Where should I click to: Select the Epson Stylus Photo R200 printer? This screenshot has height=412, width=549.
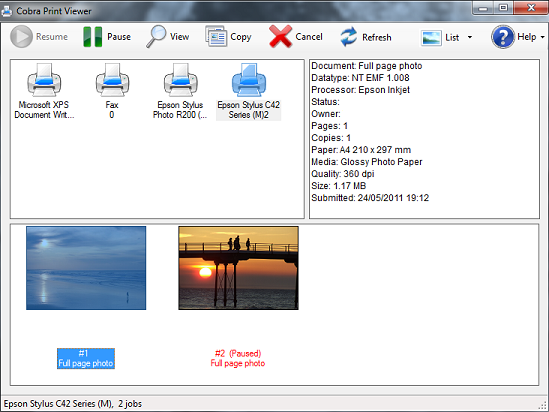180,91
